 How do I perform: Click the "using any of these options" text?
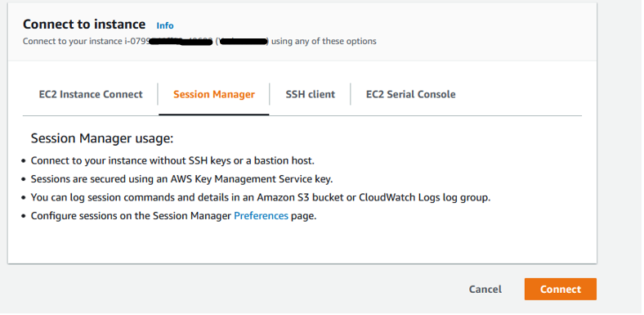324,41
